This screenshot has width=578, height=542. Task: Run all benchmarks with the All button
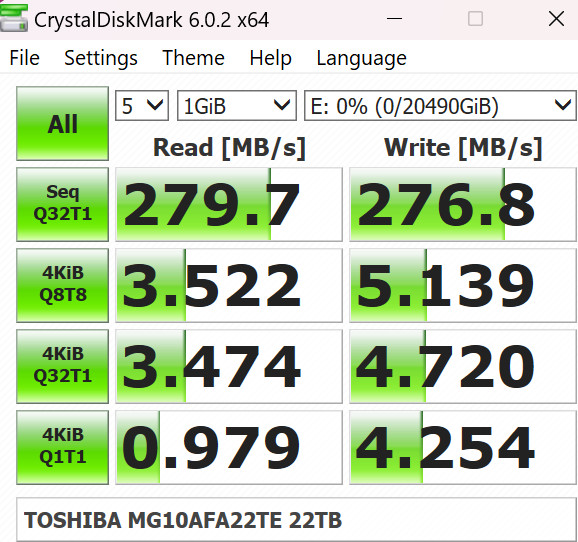coord(62,124)
